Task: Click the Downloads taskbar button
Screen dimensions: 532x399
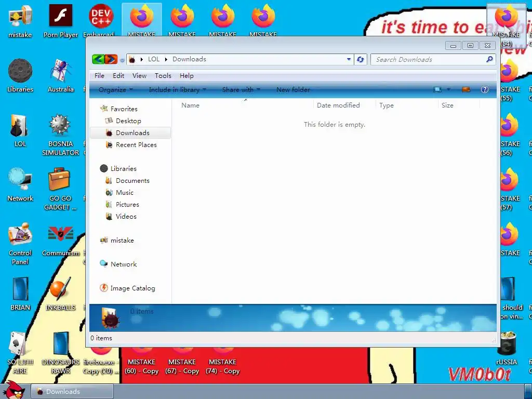Action: point(72,392)
